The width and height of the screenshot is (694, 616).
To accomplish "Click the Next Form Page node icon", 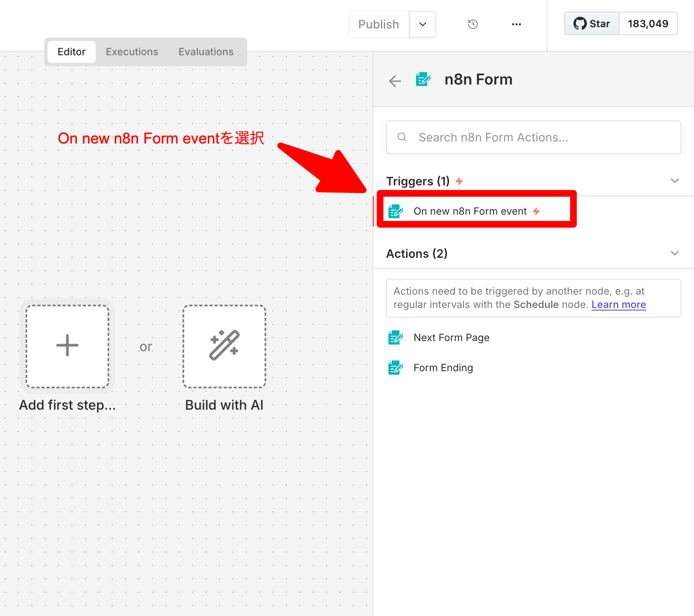I will coord(395,337).
